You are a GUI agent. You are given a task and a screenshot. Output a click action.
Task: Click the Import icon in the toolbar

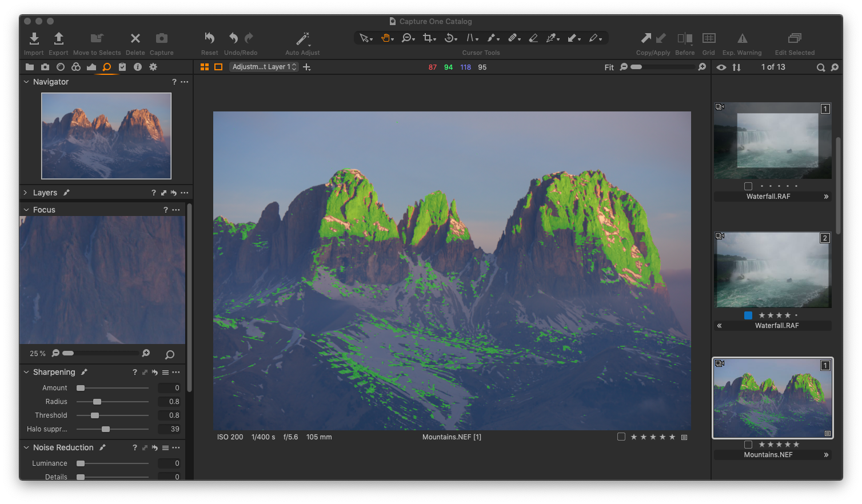pyautogui.click(x=34, y=39)
